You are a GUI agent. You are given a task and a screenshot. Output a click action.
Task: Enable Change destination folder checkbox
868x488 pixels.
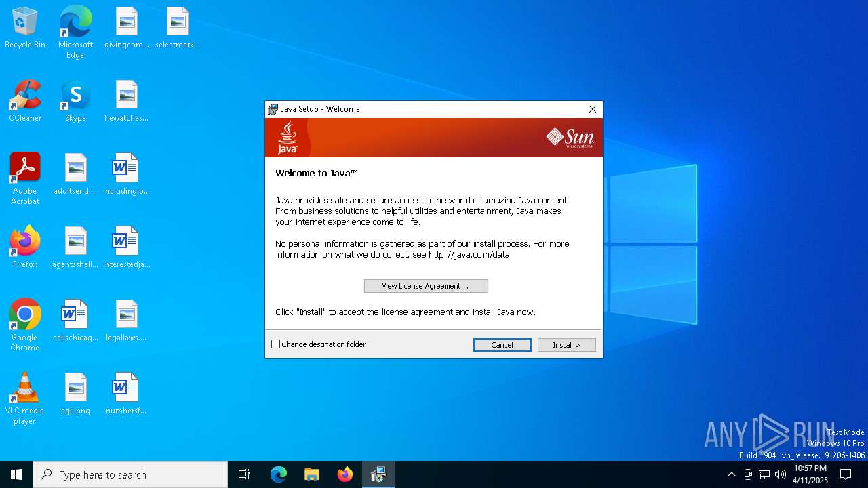click(276, 344)
